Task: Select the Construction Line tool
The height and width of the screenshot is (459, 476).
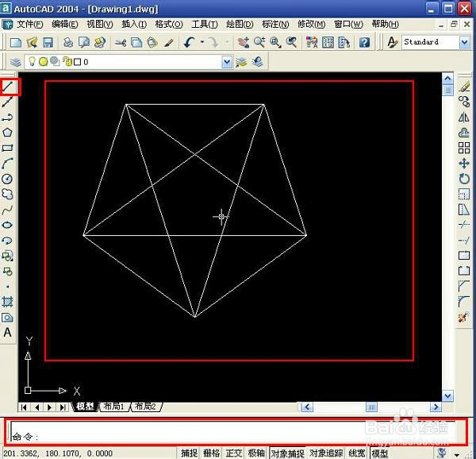Action: 8,102
